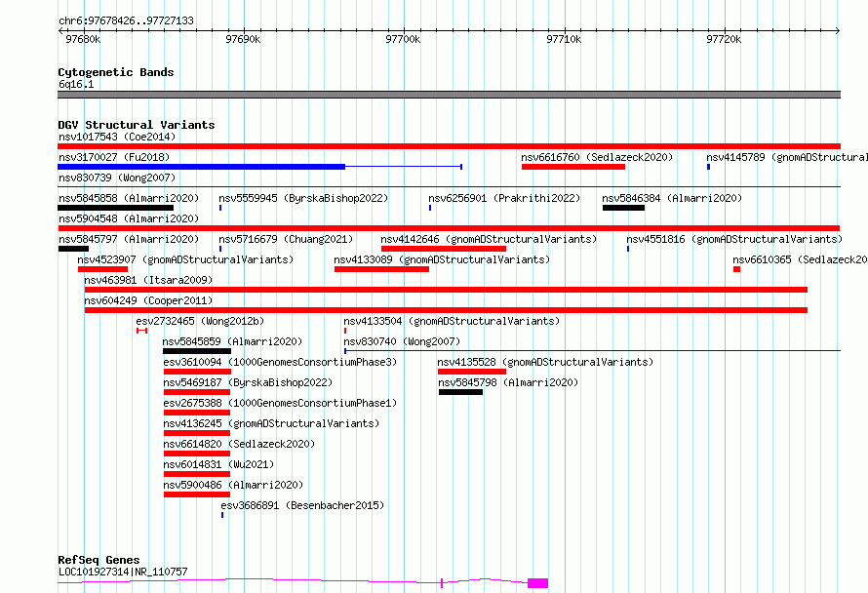Click the 97680k ruler tick label
The width and height of the screenshot is (868, 593).
[83, 39]
